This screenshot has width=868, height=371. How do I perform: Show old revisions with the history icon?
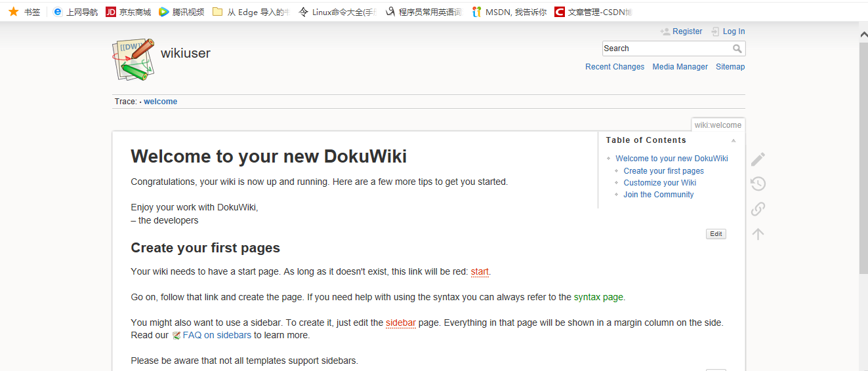(x=758, y=184)
